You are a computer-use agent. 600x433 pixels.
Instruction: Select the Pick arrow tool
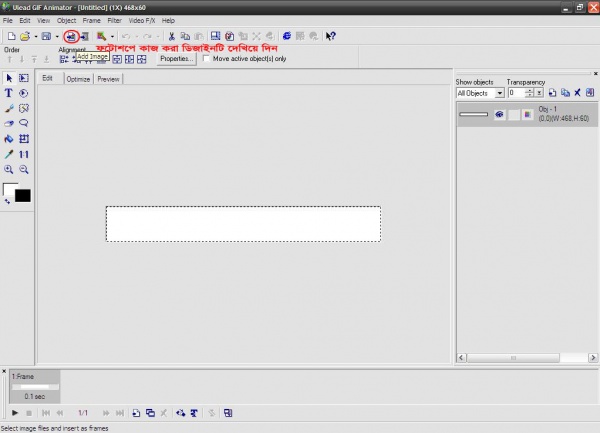pyautogui.click(x=9, y=78)
